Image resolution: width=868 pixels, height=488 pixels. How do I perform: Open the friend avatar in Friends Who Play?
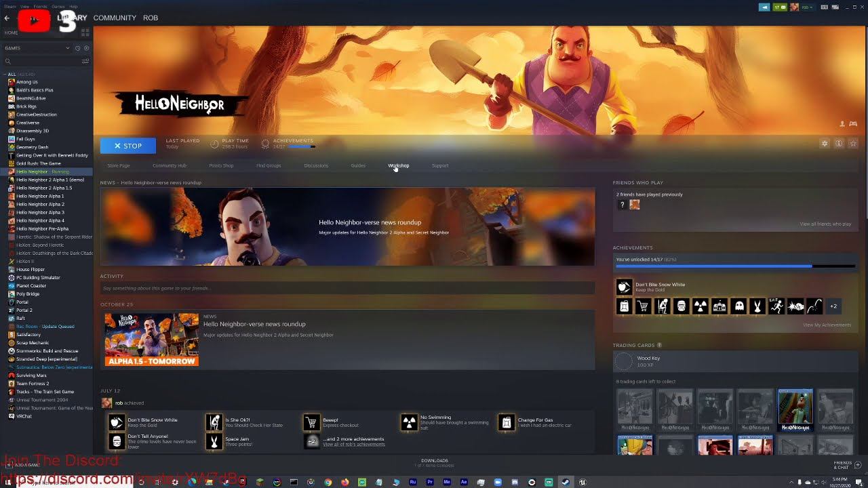coord(635,205)
